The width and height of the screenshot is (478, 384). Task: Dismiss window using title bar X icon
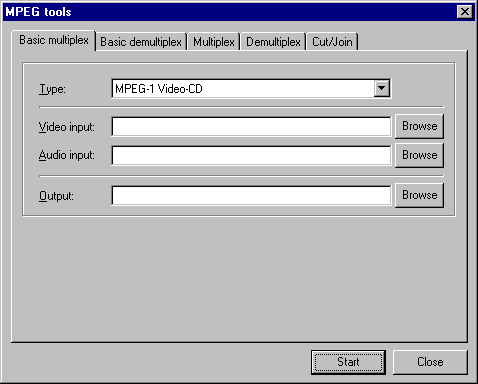click(465, 12)
